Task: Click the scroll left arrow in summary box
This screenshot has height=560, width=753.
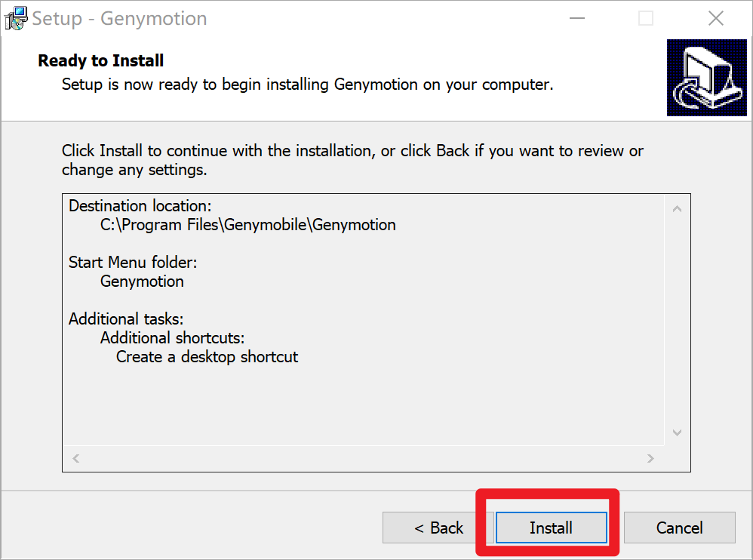Action: [76, 458]
